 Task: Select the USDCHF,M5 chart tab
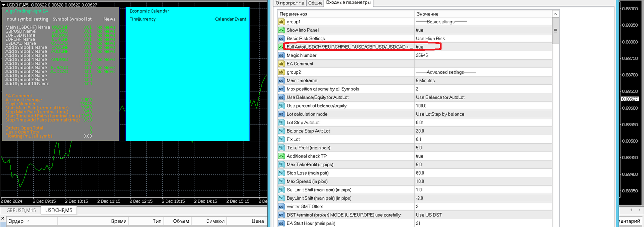point(59,210)
